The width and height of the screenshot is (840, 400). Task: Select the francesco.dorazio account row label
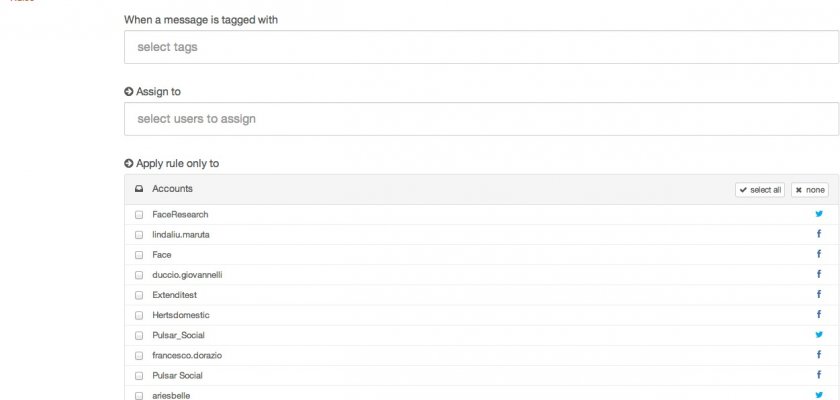[x=181, y=355]
